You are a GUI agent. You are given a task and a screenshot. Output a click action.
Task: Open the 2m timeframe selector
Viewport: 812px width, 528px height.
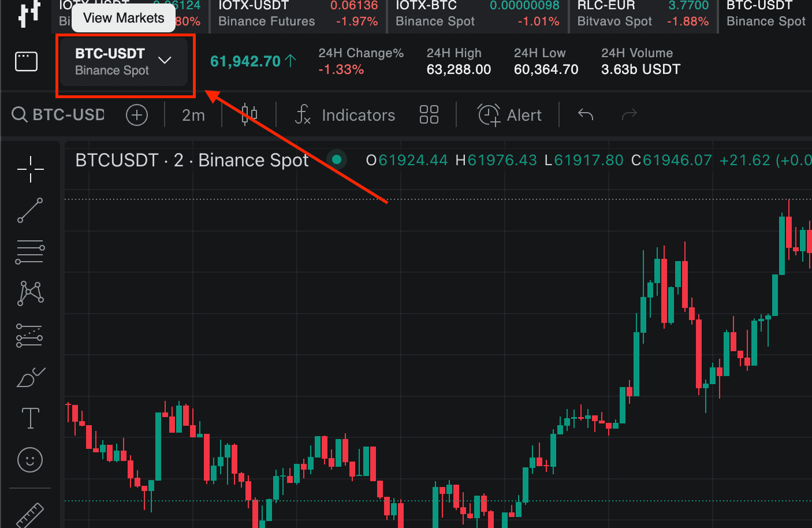193,115
